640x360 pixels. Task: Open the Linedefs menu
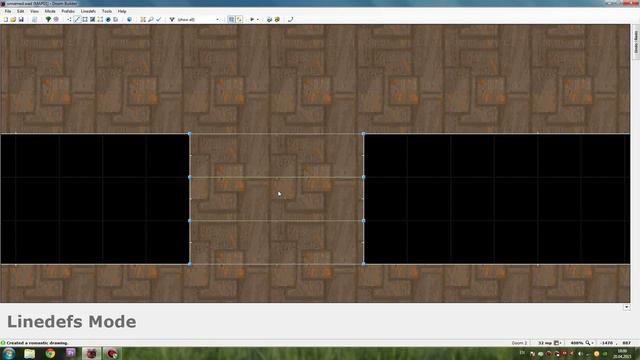tap(88, 11)
